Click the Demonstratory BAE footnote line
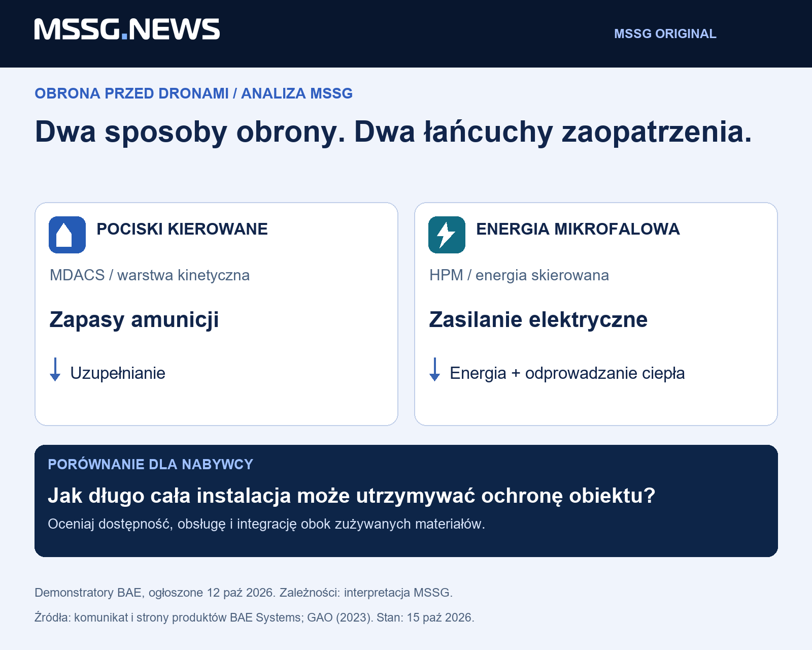Image resolution: width=812 pixels, height=650 pixels. [244, 593]
